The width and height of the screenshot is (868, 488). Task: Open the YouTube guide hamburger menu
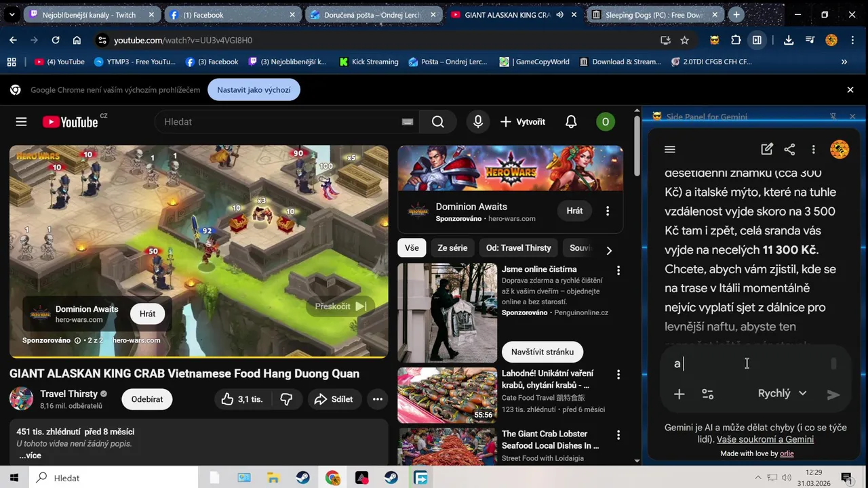(x=21, y=122)
